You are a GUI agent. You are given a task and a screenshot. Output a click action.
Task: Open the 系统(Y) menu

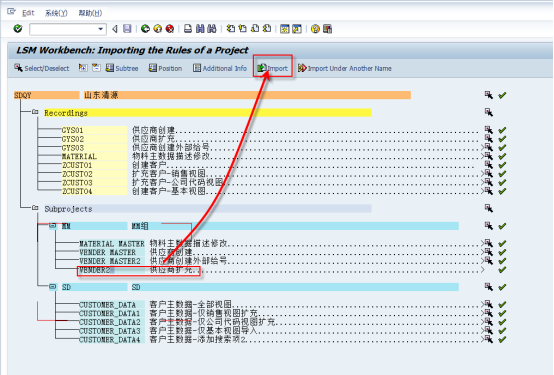coord(56,13)
